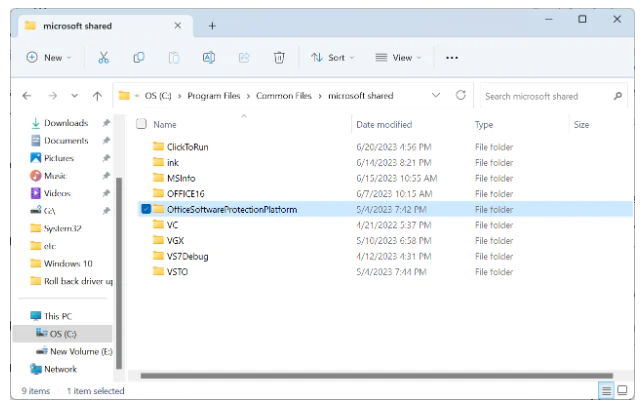Switch to details view icon in status bar
The height and width of the screenshot is (405, 644).
coord(606,390)
